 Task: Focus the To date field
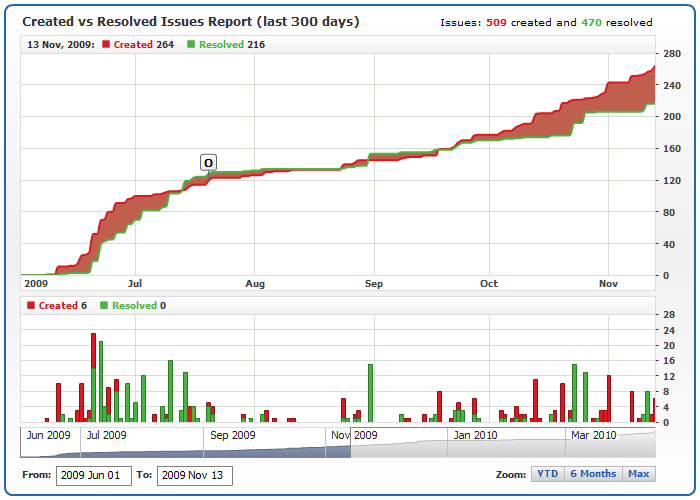pos(194,475)
